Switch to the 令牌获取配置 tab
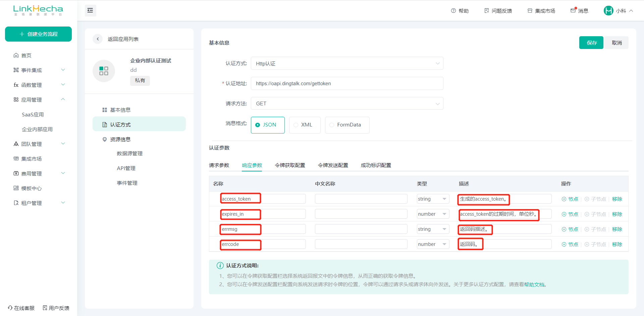This screenshot has width=644, height=316. coord(290,165)
